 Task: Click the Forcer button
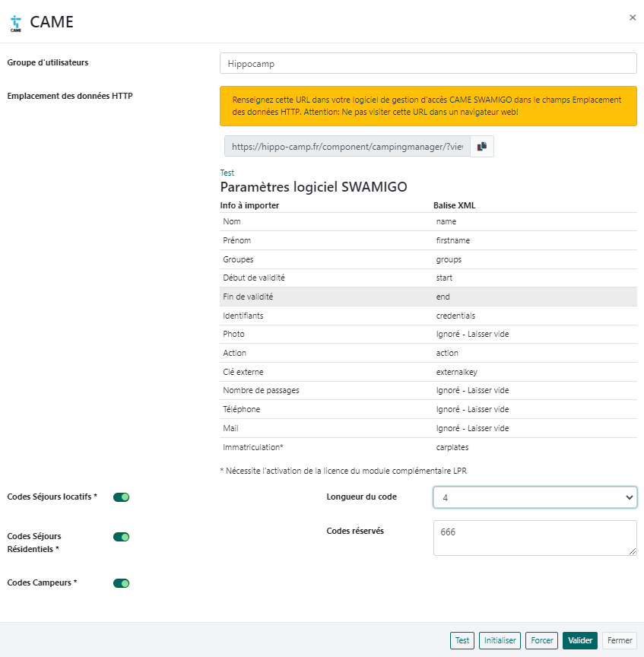click(x=541, y=641)
